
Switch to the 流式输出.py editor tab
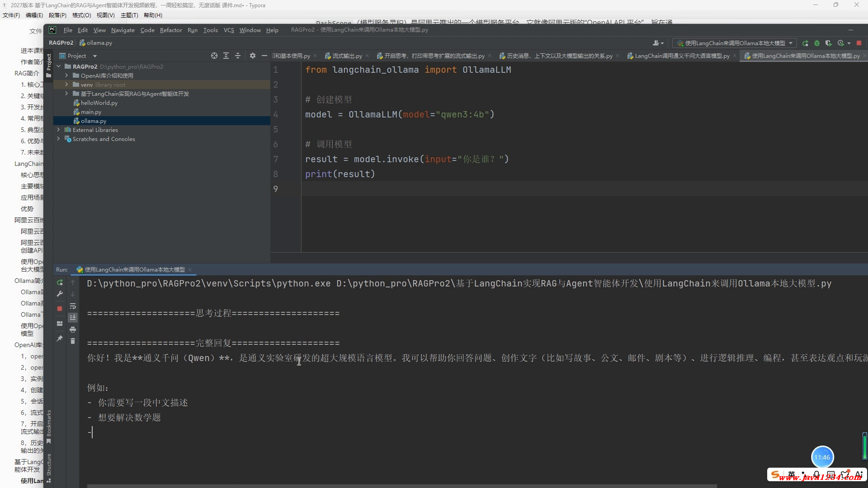tap(347, 56)
